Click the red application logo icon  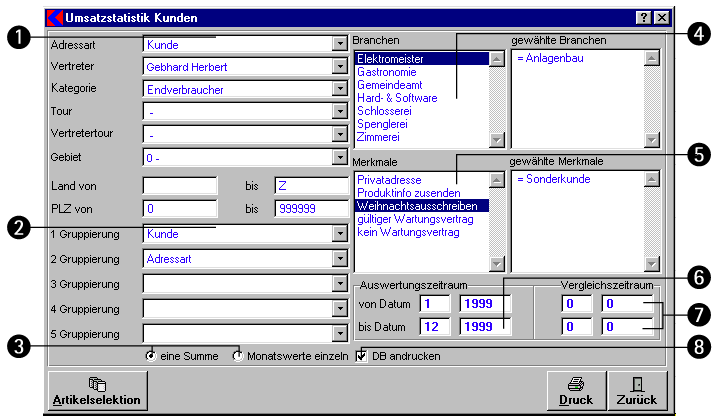tap(56, 18)
